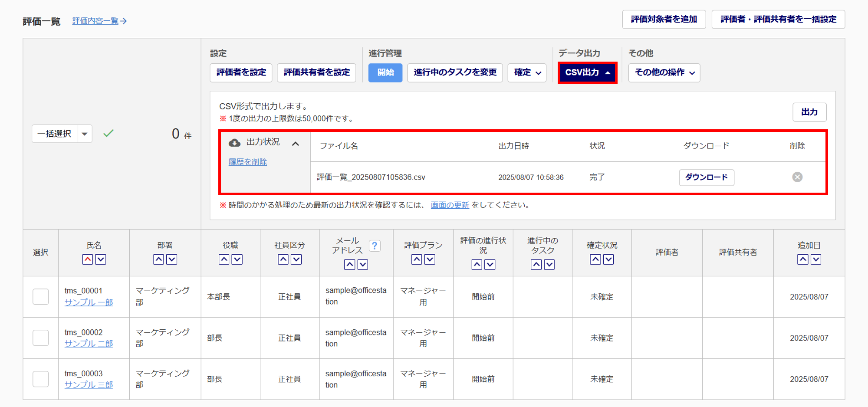Sort 評価プラン column ascending
Viewport: 868px width, 407px height.
417,259
